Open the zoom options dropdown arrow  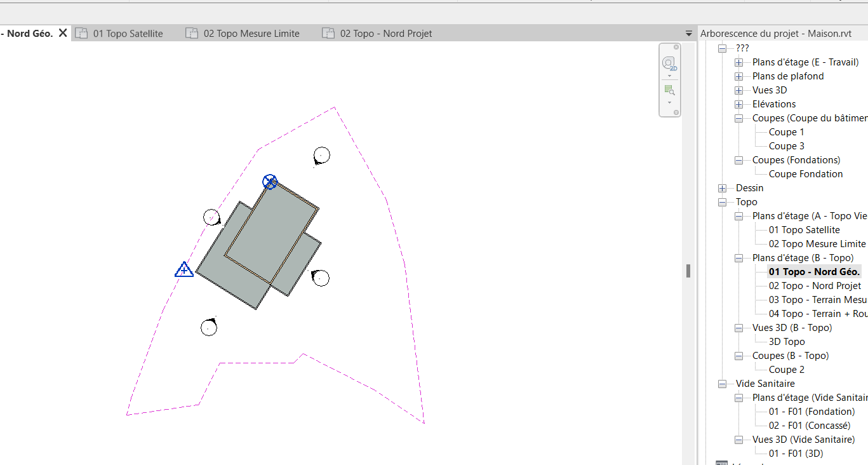coord(669,102)
